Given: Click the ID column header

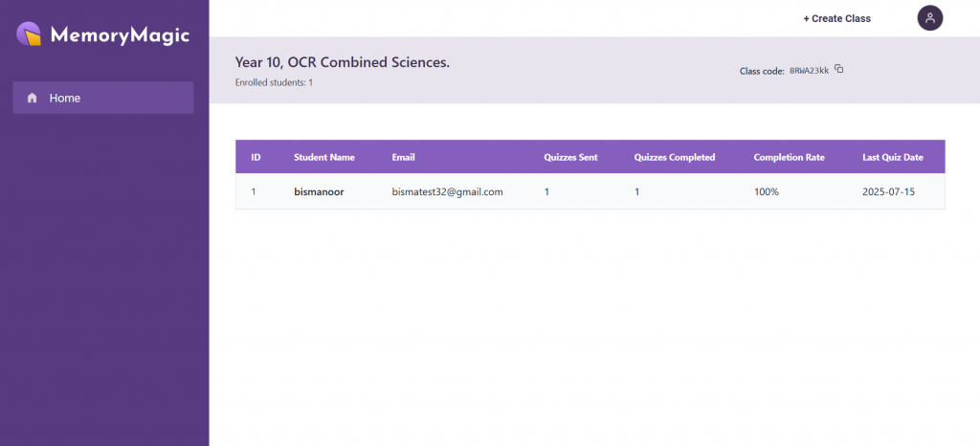Looking at the screenshot, I should point(256,157).
